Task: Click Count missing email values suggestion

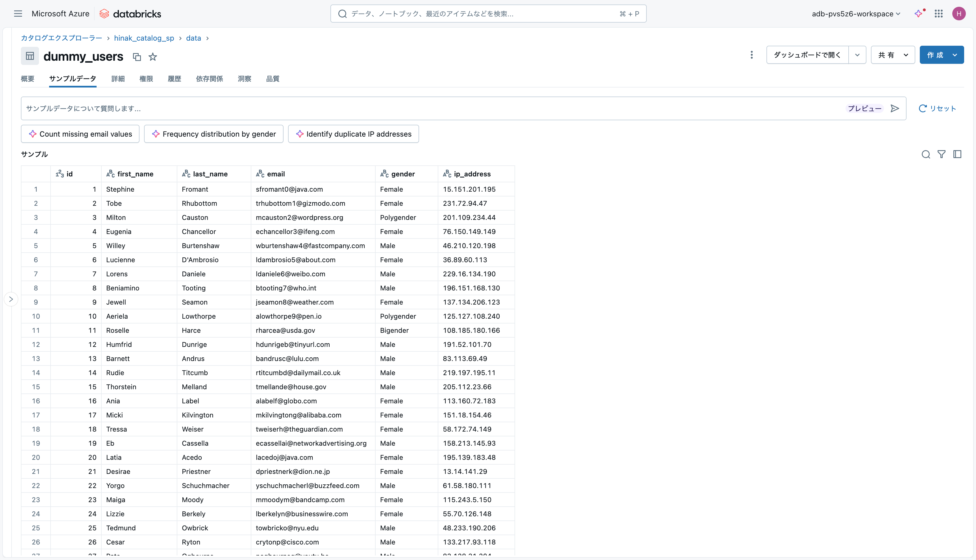Action: 80,134
